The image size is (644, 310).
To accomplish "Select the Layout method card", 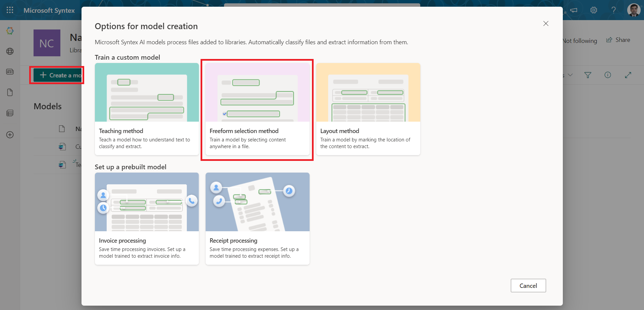I will [368, 109].
